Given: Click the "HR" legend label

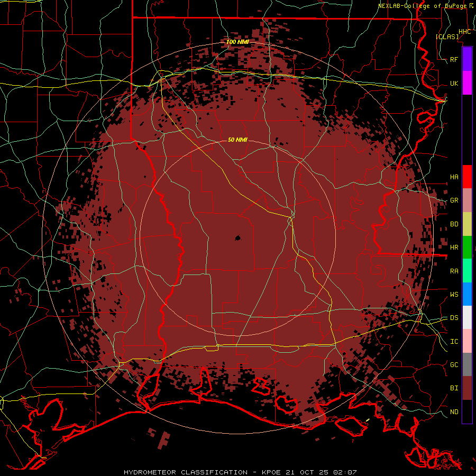Looking at the screenshot, I should 454,248.
